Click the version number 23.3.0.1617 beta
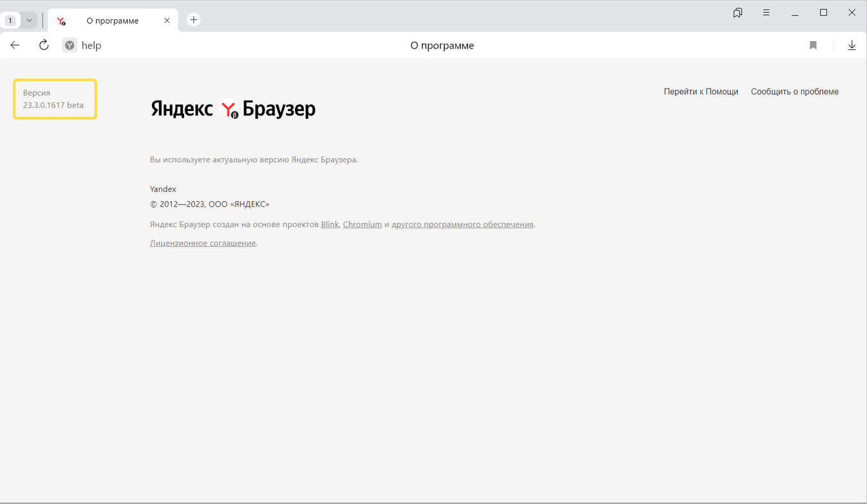Image resolution: width=867 pixels, height=504 pixels. pos(53,105)
